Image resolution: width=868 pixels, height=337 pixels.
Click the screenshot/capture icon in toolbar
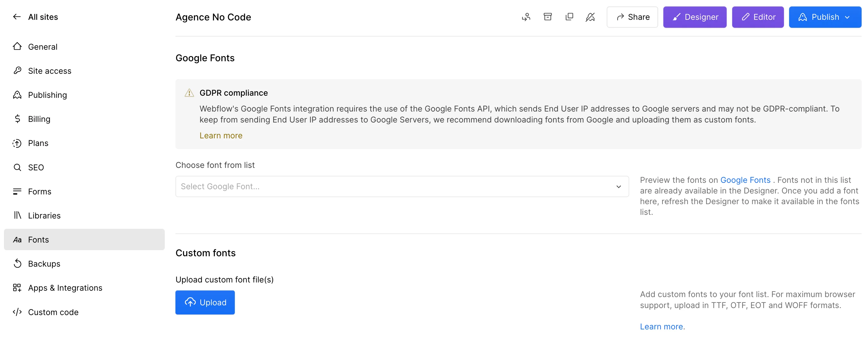pyautogui.click(x=570, y=17)
